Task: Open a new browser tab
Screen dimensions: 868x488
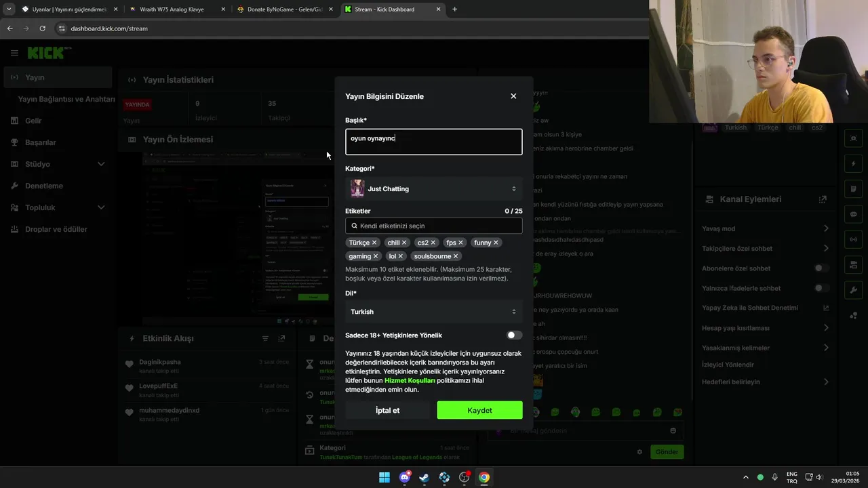Action: [454, 9]
